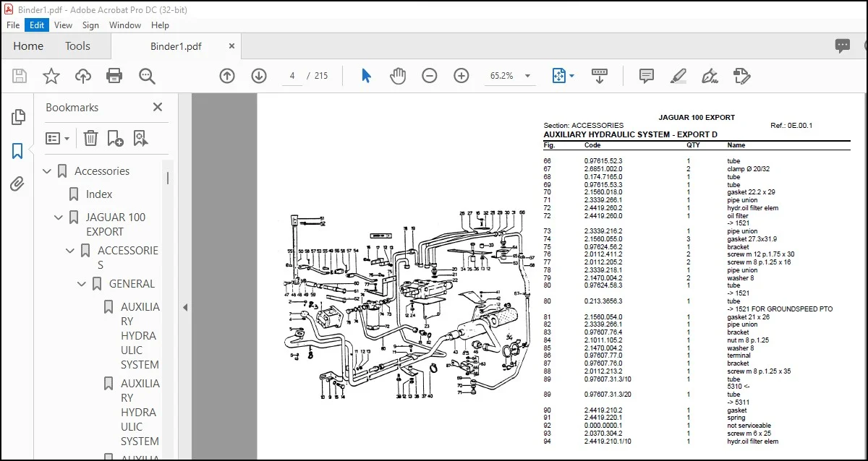Open the Help menu
This screenshot has width=868, height=461.
tap(160, 25)
